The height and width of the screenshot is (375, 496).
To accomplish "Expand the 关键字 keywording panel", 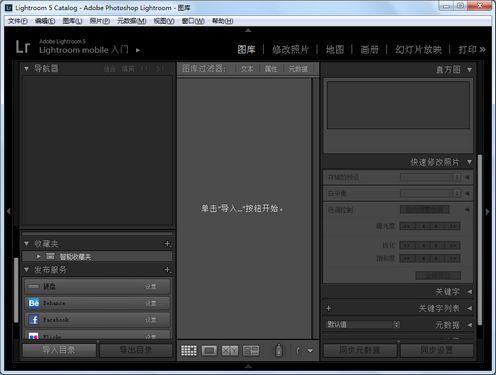I will pyautogui.click(x=470, y=292).
